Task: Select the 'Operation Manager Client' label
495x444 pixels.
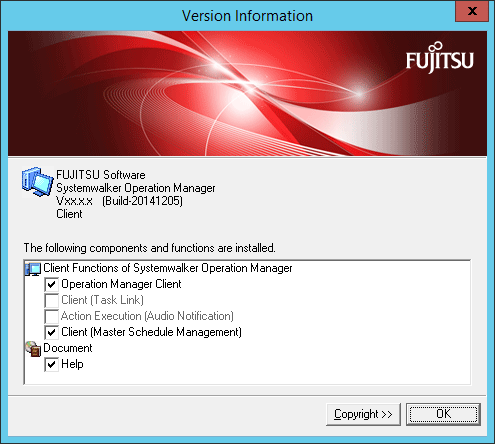Action: pos(121,284)
